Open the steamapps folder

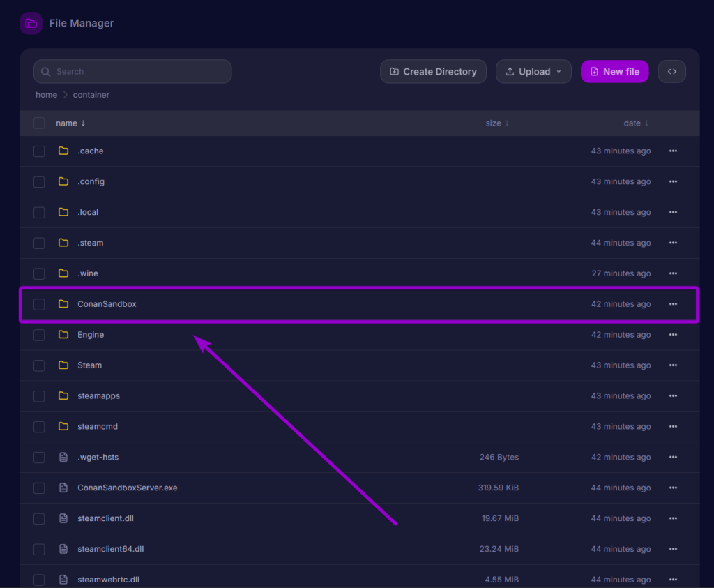point(98,395)
